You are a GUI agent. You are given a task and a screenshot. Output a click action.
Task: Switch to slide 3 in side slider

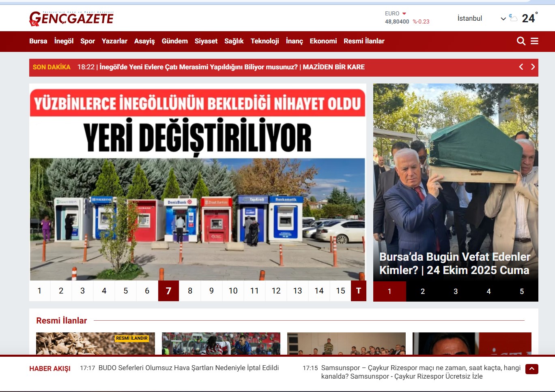(456, 291)
